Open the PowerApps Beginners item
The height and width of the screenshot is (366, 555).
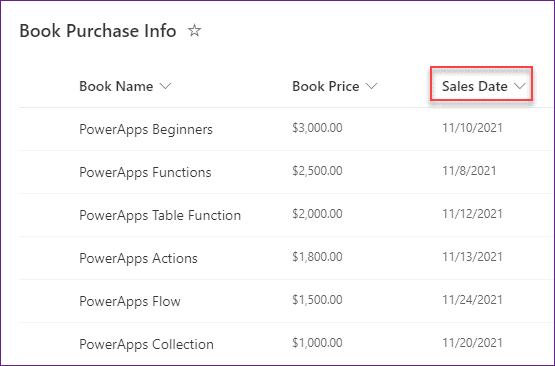point(146,130)
